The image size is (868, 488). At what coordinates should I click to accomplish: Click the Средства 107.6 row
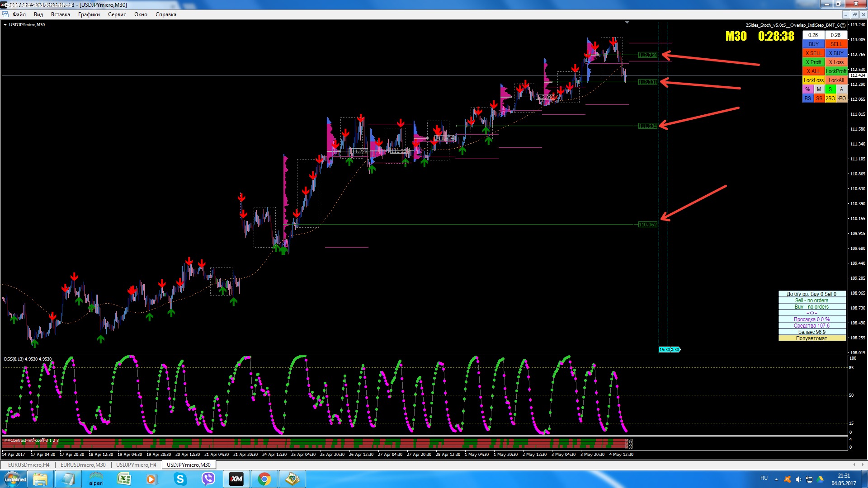point(812,326)
